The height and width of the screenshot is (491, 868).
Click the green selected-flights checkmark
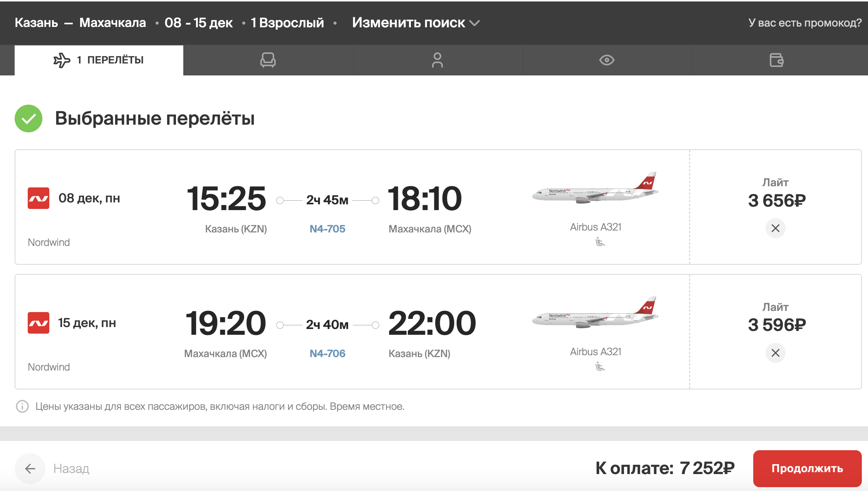pos(28,119)
